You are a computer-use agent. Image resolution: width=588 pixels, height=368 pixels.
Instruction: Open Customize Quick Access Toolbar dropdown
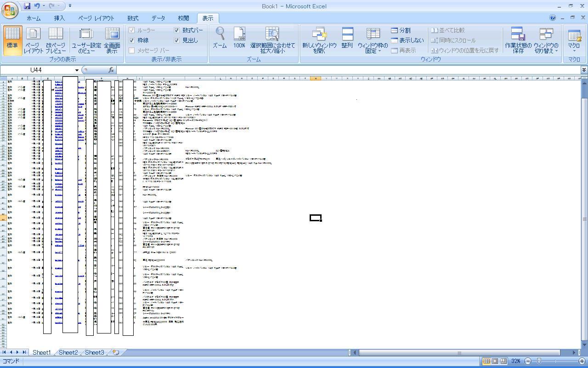click(x=70, y=6)
